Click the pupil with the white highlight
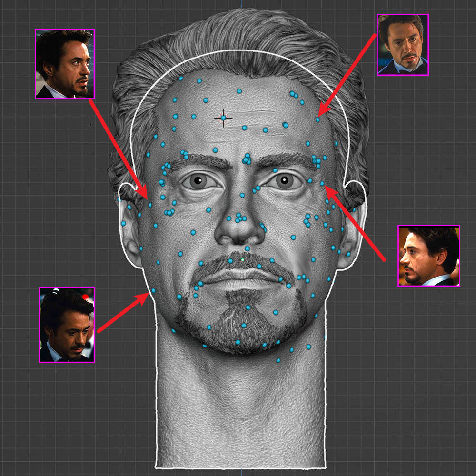The width and height of the screenshot is (476, 476). coord(284,181)
